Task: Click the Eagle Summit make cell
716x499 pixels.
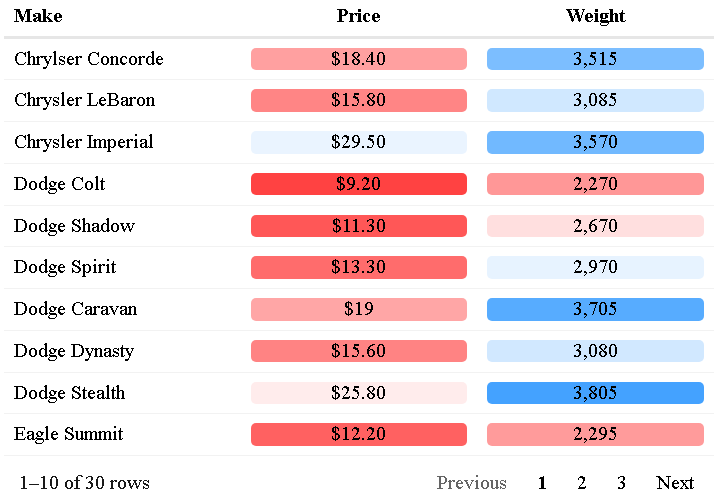Action: 69,434
